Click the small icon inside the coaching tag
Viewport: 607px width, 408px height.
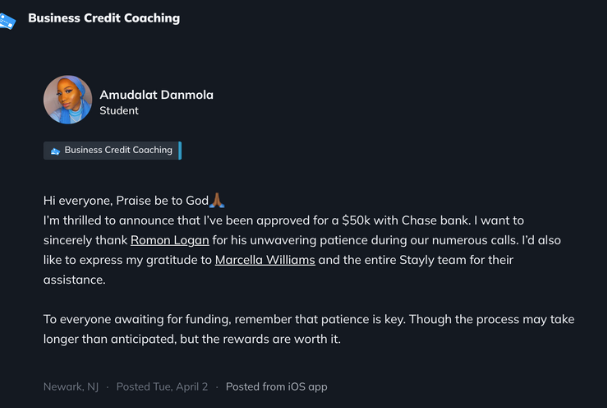(x=55, y=151)
